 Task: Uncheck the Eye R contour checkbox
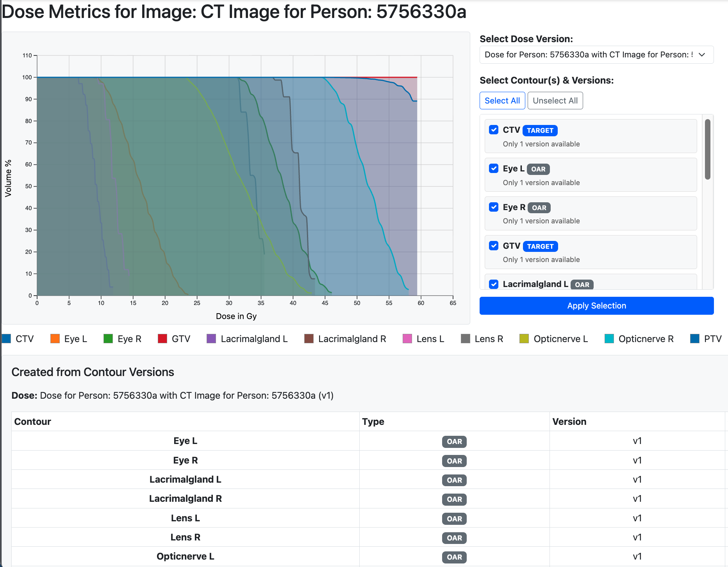(x=494, y=207)
